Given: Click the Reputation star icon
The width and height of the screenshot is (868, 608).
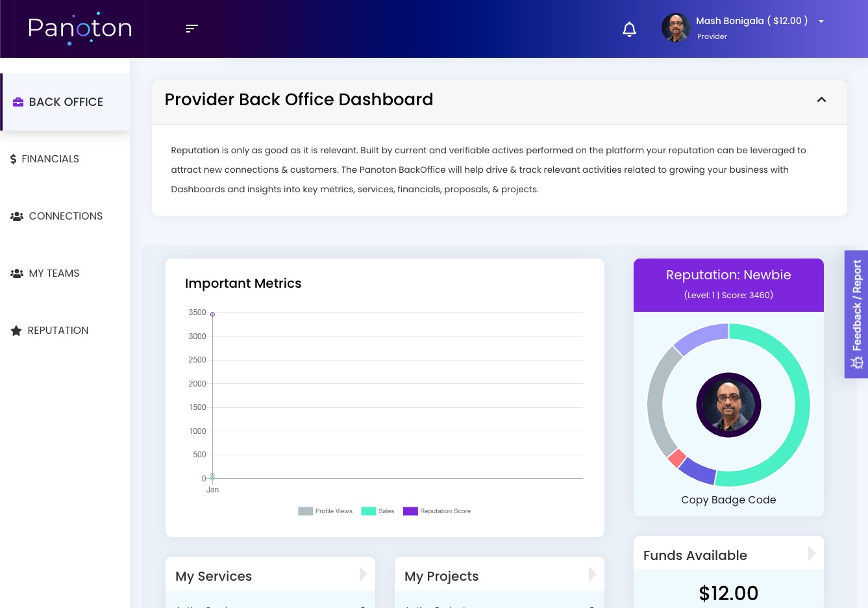Looking at the screenshot, I should tap(16, 331).
